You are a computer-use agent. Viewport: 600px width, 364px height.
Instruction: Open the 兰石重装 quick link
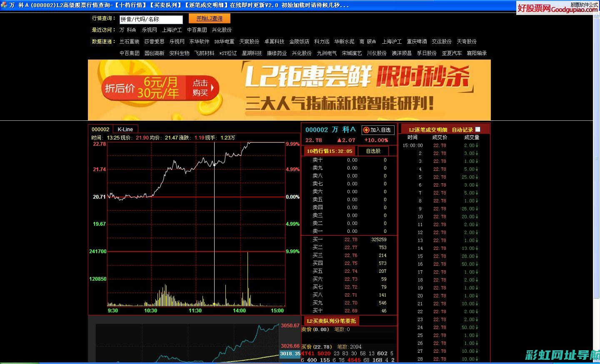[x=129, y=42]
